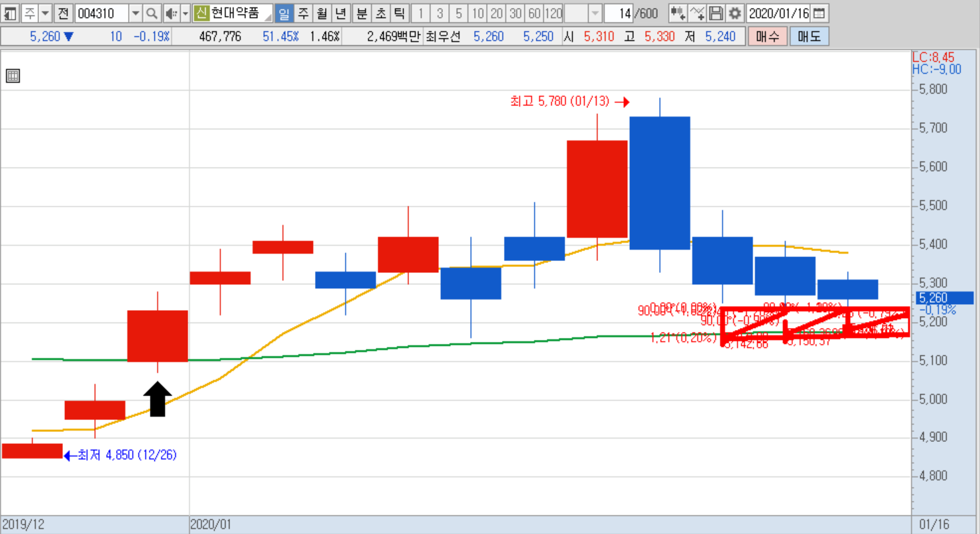The height and width of the screenshot is (534, 980).
Task: Click the save chart floppy disk icon
Action: tap(715, 13)
